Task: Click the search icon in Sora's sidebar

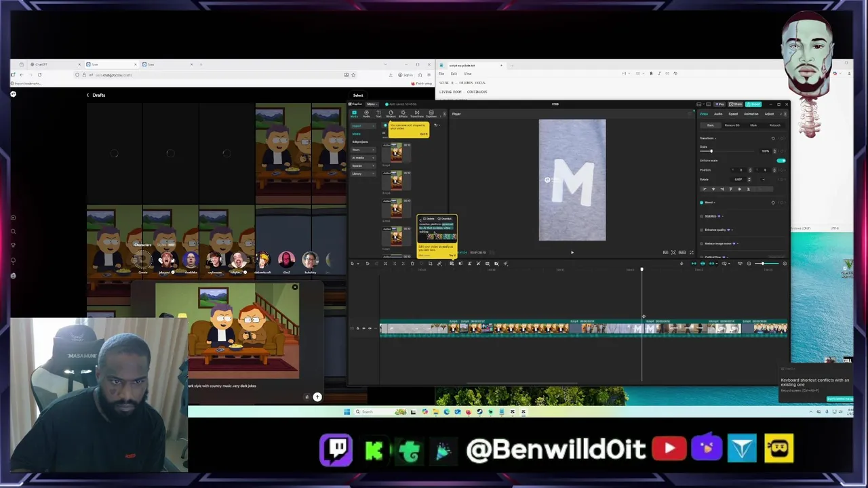Action: coord(13,232)
